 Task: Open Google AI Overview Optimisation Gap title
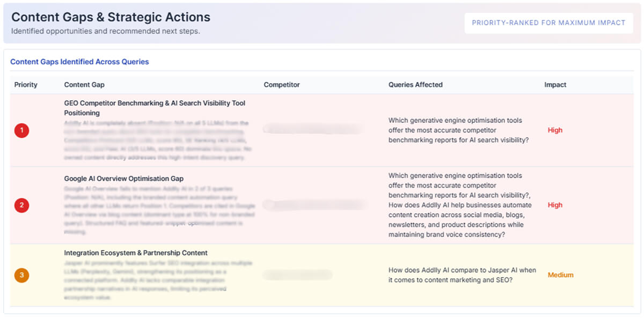124,179
